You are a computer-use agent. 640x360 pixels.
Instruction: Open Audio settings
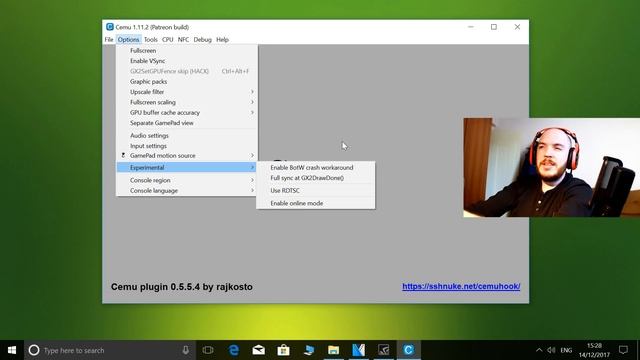[x=187, y=136]
